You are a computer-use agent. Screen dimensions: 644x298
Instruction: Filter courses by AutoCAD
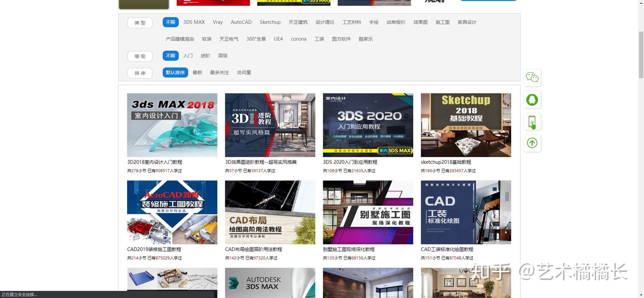[x=241, y=22]
